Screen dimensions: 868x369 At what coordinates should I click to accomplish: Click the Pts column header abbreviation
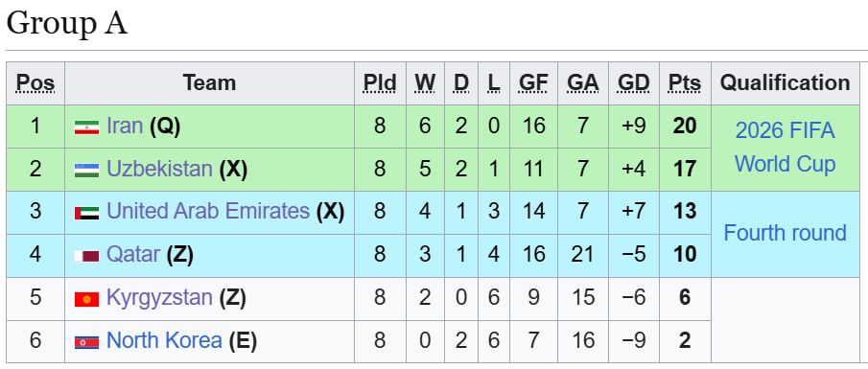[685, 83]
